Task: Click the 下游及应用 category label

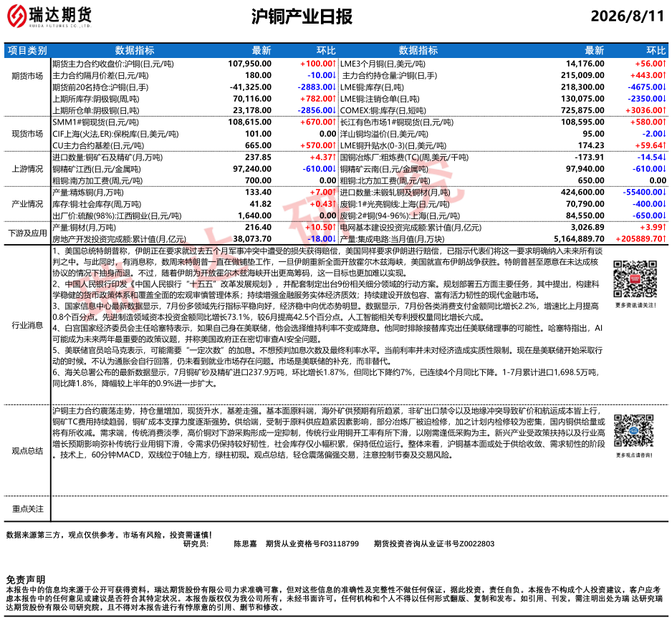Action: pyautogui.click(x=27, y=233)
